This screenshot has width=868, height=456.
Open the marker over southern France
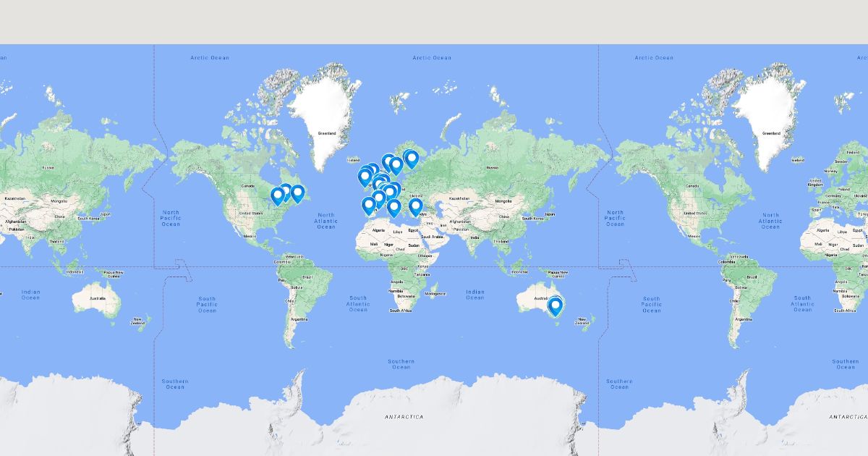[379, 198]
